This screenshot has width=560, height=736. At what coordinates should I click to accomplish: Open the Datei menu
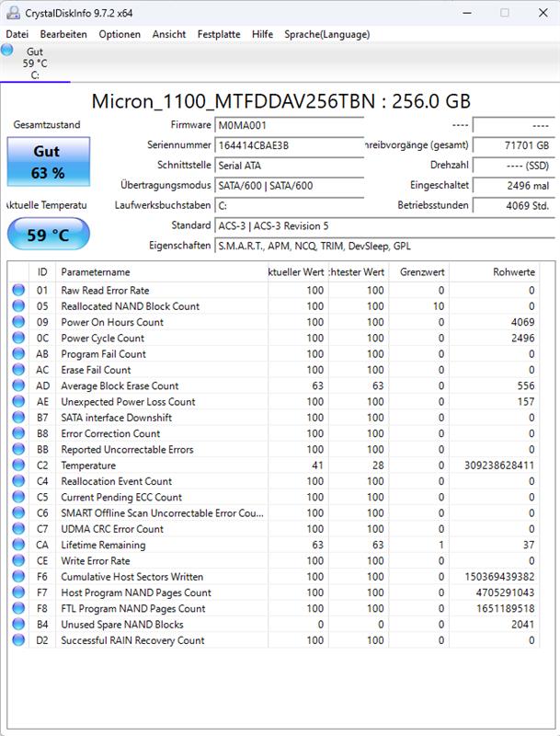pos(17,34)
